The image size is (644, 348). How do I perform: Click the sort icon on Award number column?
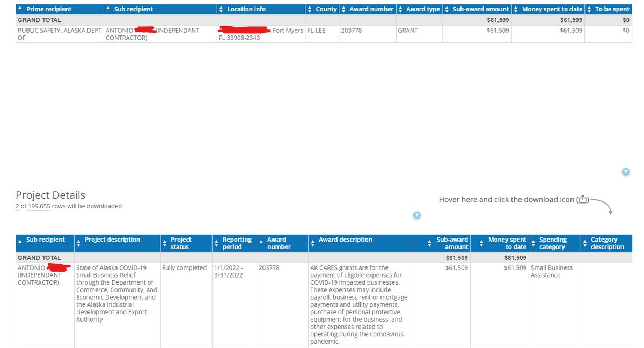342,9
